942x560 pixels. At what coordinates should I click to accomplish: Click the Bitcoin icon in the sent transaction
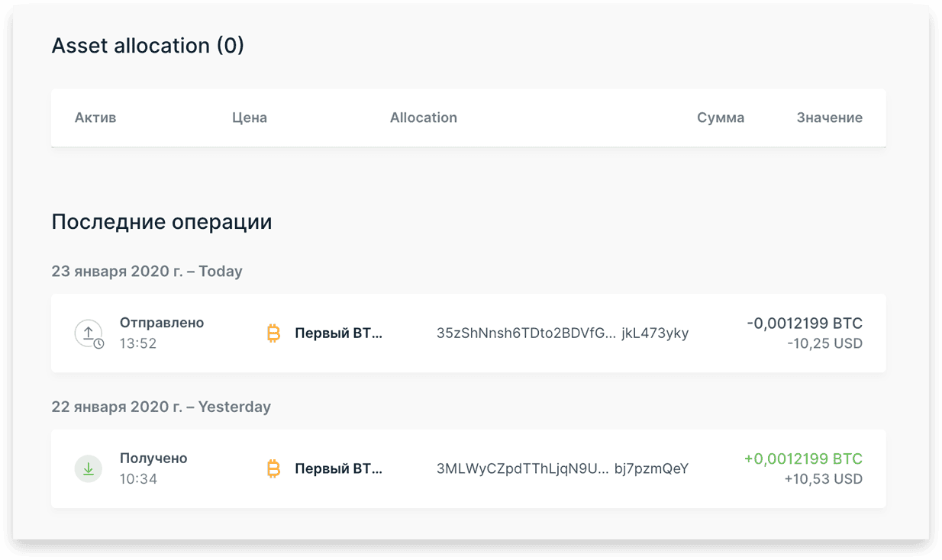[x=273, y=333]
